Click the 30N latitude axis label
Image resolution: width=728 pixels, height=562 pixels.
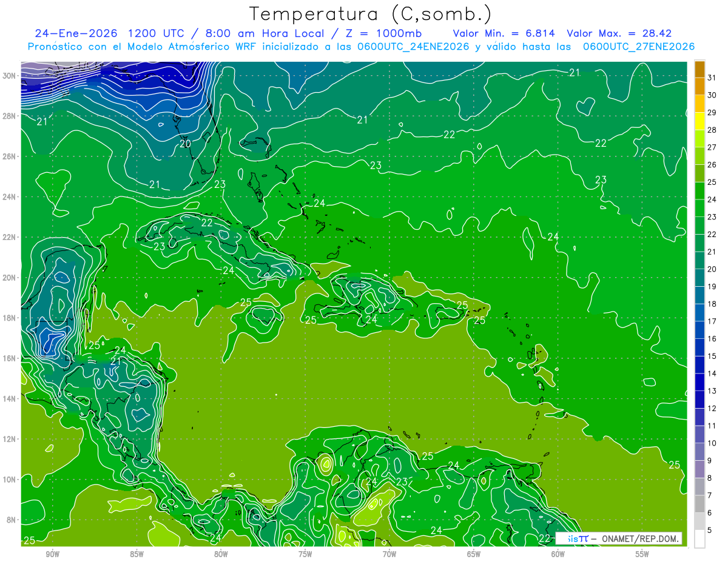(x=10, y=75)
